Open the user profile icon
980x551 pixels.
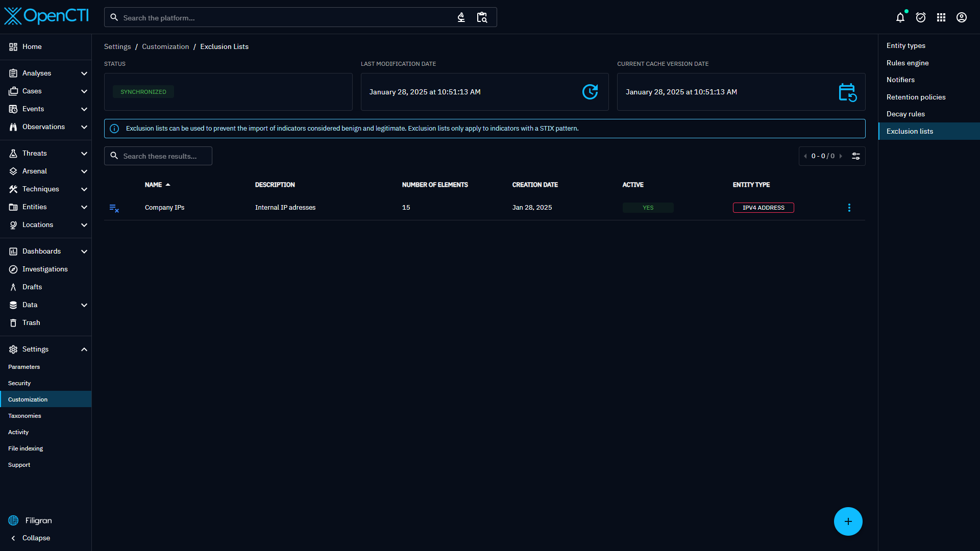coord(962,18)
